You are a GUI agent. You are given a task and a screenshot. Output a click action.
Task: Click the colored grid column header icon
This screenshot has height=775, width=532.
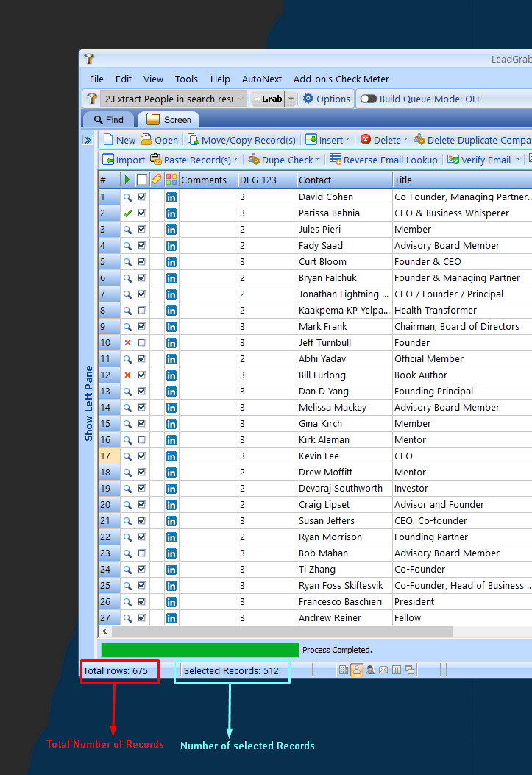[x=171, y=180]
